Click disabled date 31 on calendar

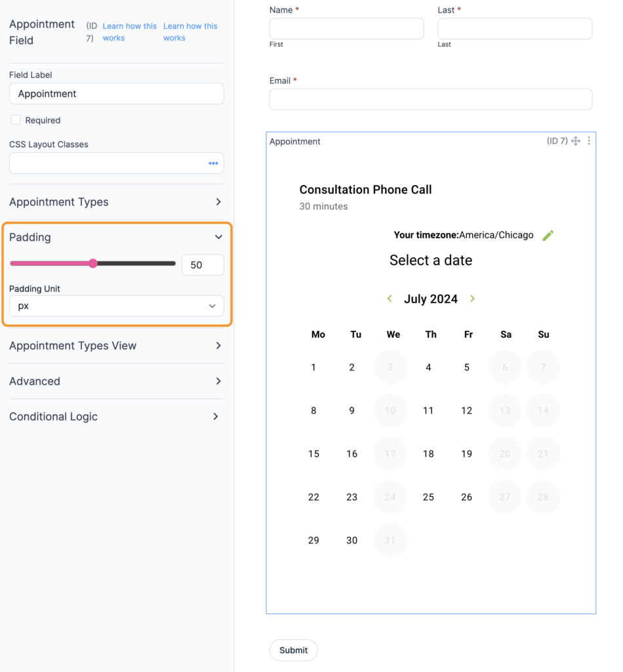pos(390,541)
